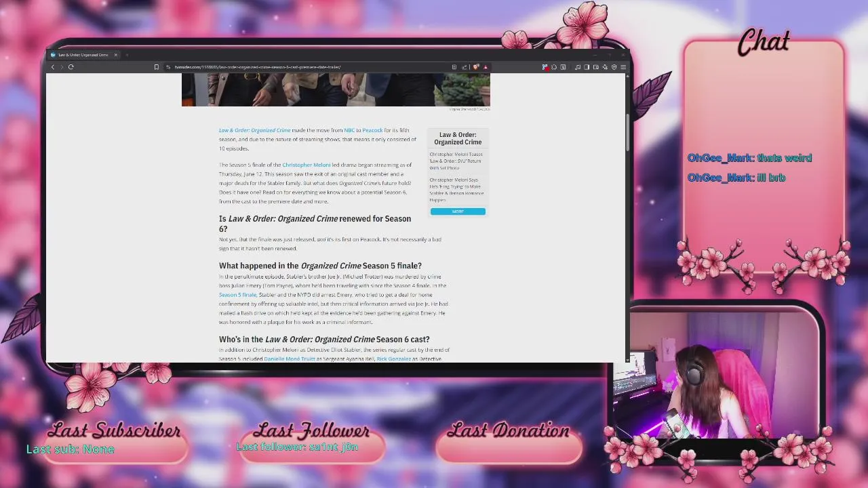Screen dimensions: 868x488
Task: Open the Leo AI sparkle icon
Action: point(605,67)
